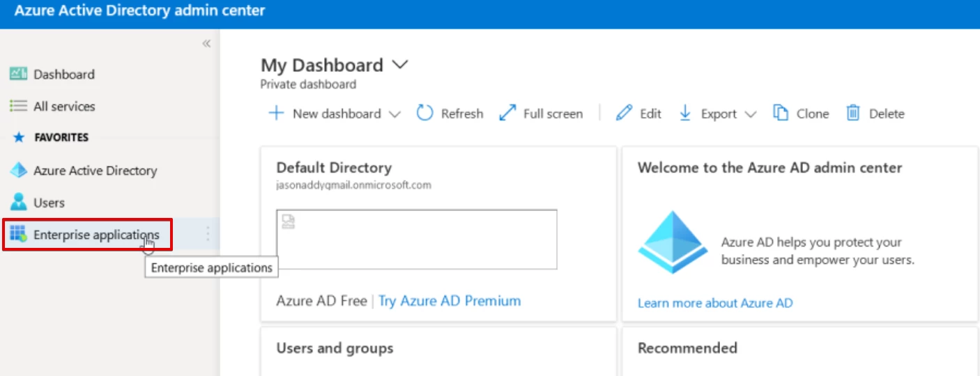Collapse the sidebar with double chevron
The height and width of the screenshot is (376, 980).
(x=206, y=44)
